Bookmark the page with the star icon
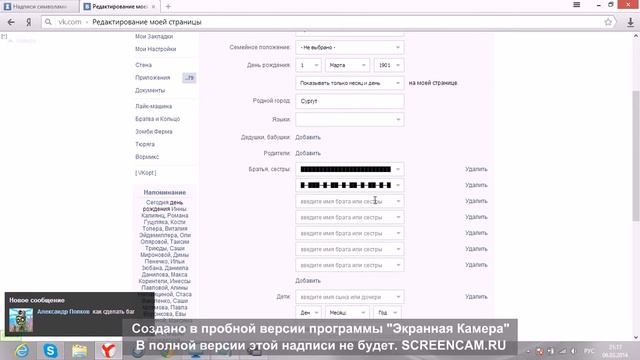Screen dimensions: 640x360 click(608, 22)
